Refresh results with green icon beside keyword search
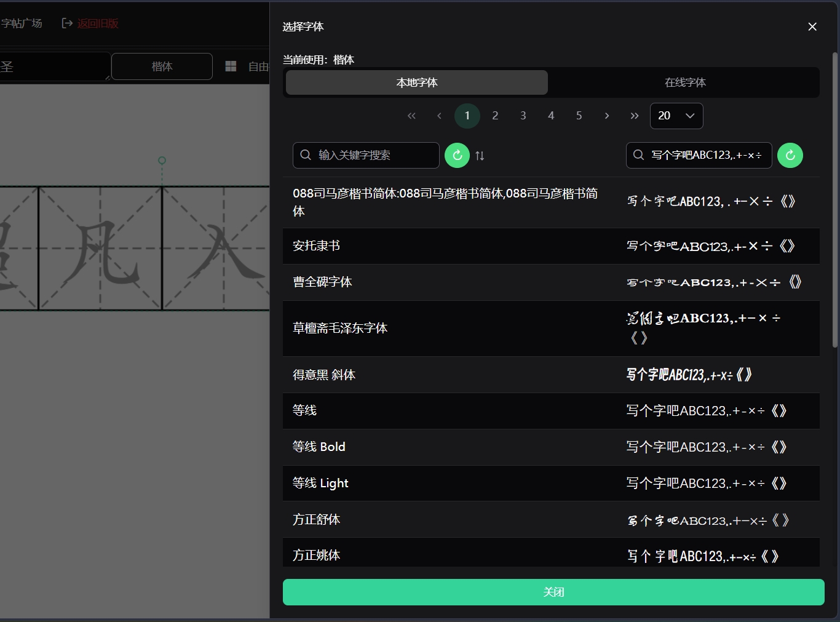Screen dimensions: 840x622 pyautogui.click(x=457, y=155)
